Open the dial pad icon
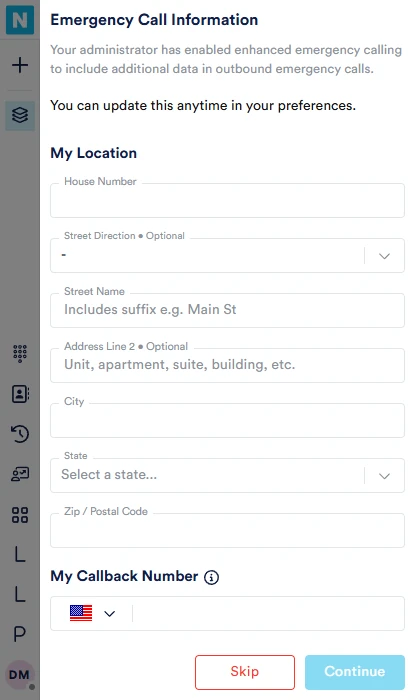 (x=20, y=354)
